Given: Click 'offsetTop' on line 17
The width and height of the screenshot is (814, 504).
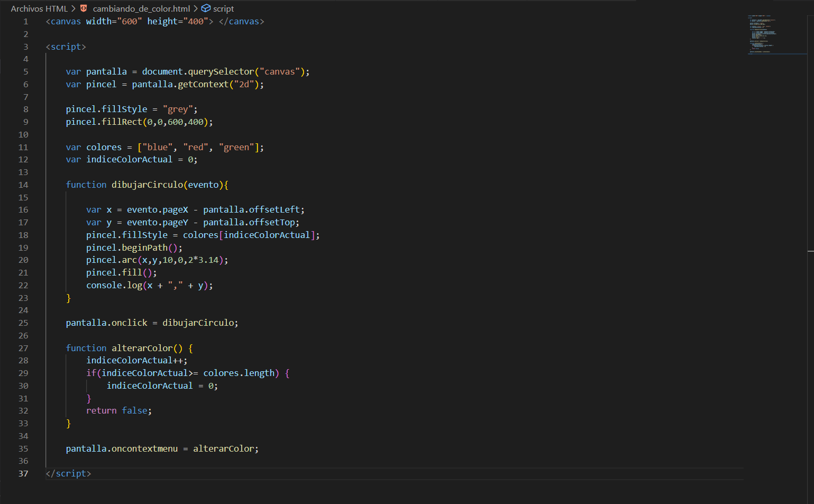Looking at the screenshot, I should coord(271,223).
